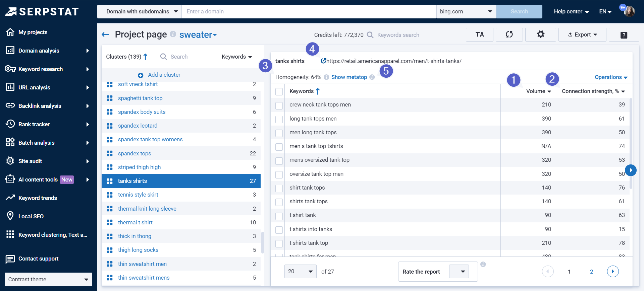Open the sweater project dropdown
The image size is (644, 291).
coord(198,34)
